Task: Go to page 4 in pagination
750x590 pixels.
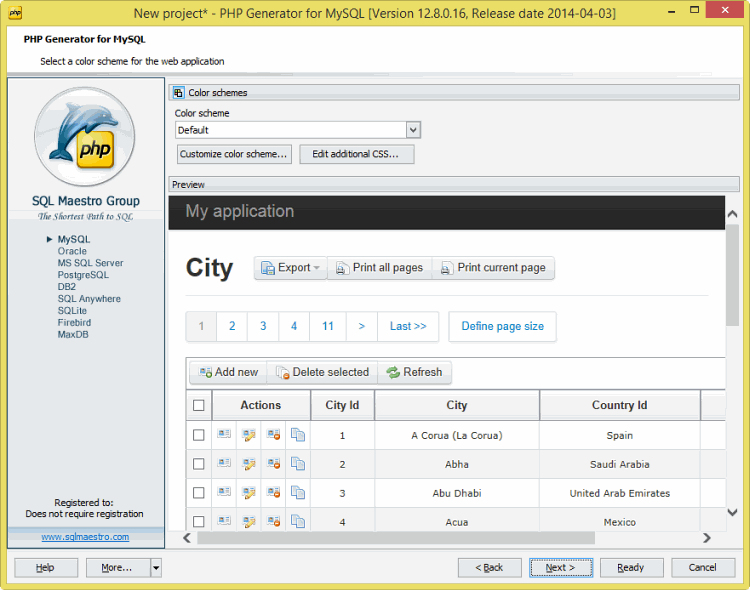Action: pos(294,326)
